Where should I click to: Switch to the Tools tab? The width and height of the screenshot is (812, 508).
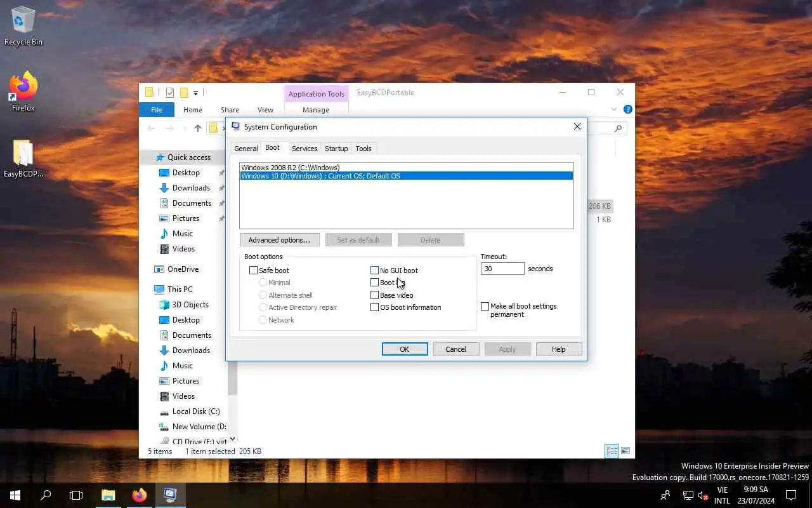click(363, 149)
